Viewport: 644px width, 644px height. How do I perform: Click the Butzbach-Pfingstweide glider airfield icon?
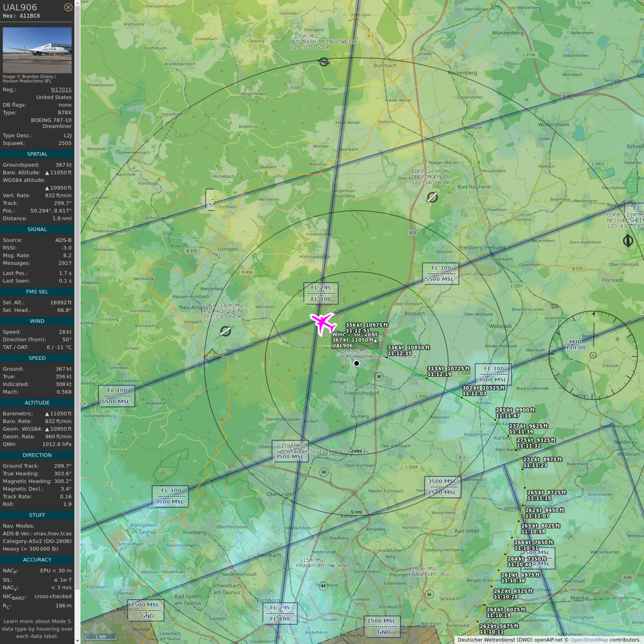click(x=324, y=62)
